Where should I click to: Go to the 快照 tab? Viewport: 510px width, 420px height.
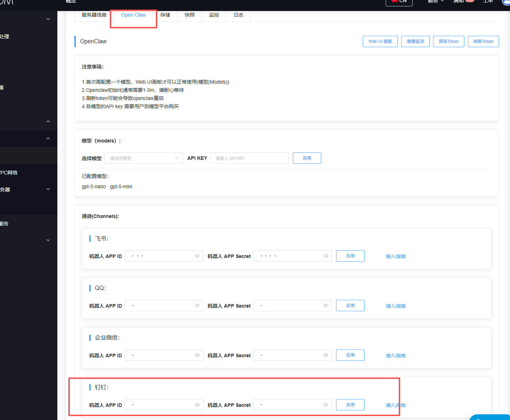[189, 15]
